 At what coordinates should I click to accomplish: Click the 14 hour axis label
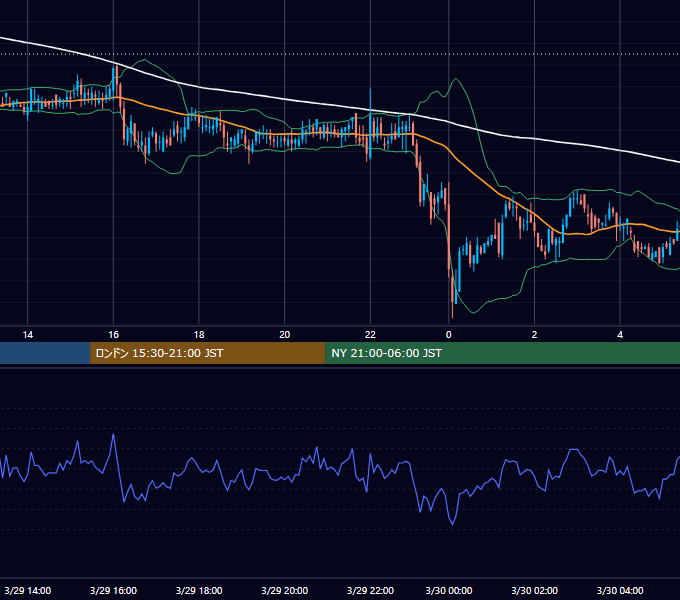point(27,335)
